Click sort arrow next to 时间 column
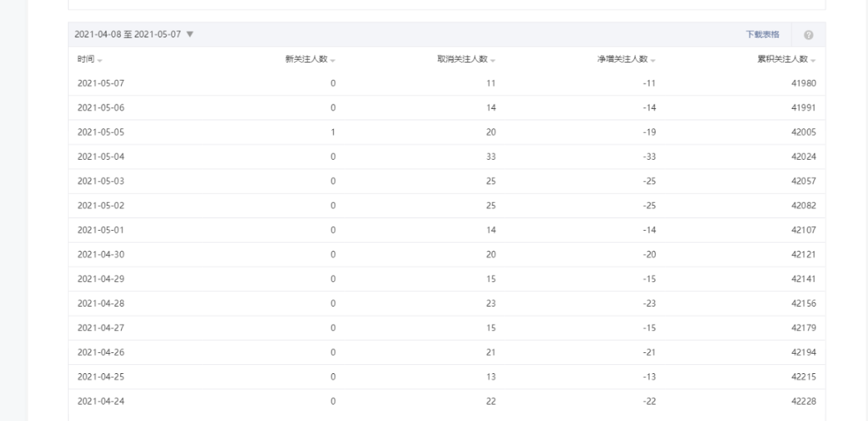868x421 pixels. [99, 60]
